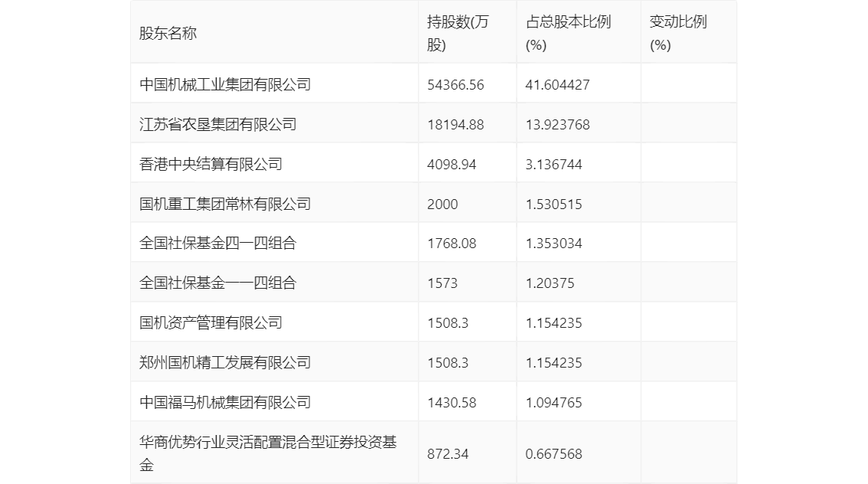
Task: Select 中国福马机械集团有限公司 shareholder name
Action: click(x=225, y=403)
